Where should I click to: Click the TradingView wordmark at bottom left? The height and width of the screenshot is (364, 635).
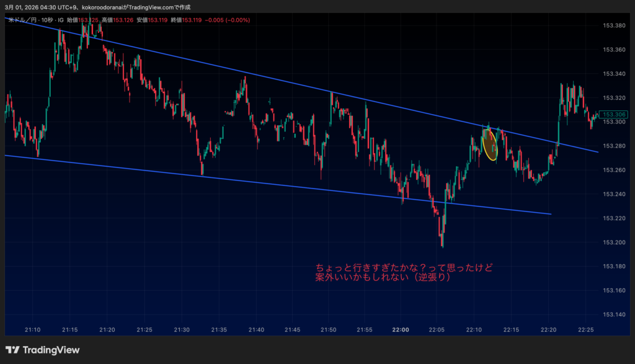[x=51, y=350]
